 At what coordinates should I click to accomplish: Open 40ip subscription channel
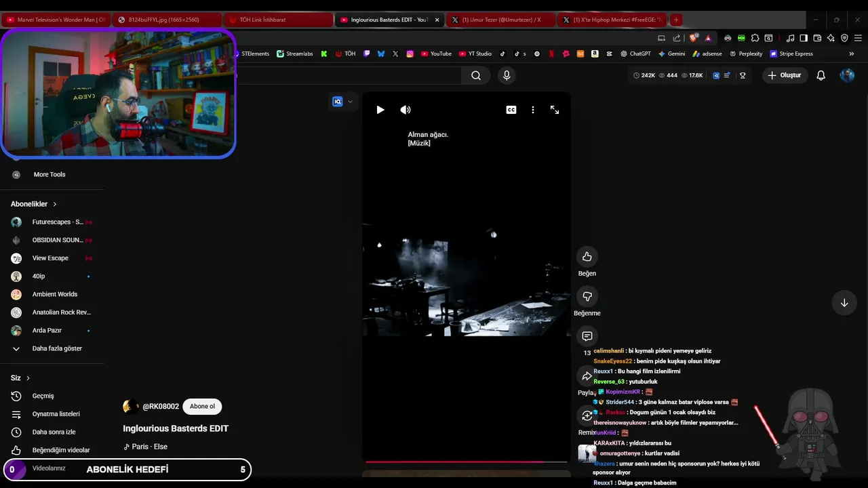coord(52,277)
